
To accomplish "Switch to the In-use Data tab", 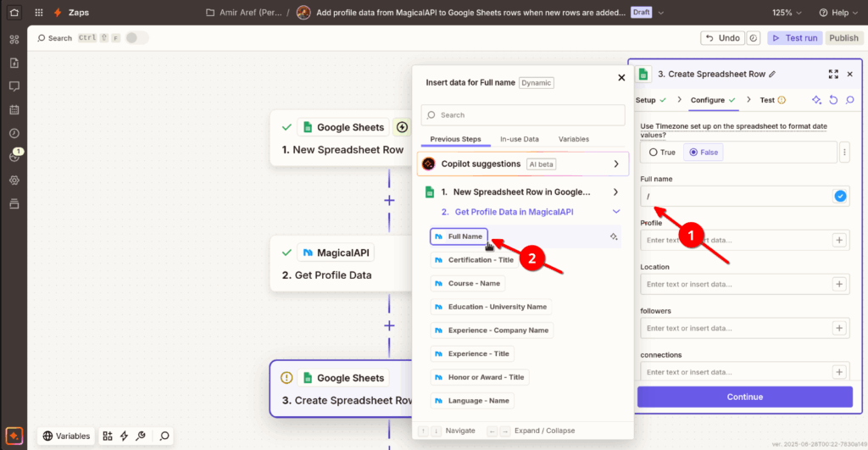I will (520, 139).
